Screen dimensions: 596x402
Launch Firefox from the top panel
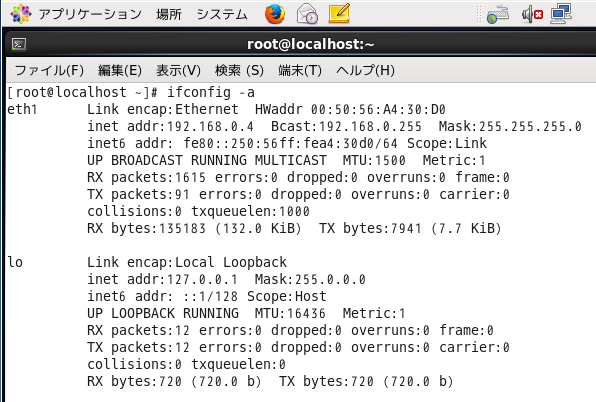click(x=275, y=14)
